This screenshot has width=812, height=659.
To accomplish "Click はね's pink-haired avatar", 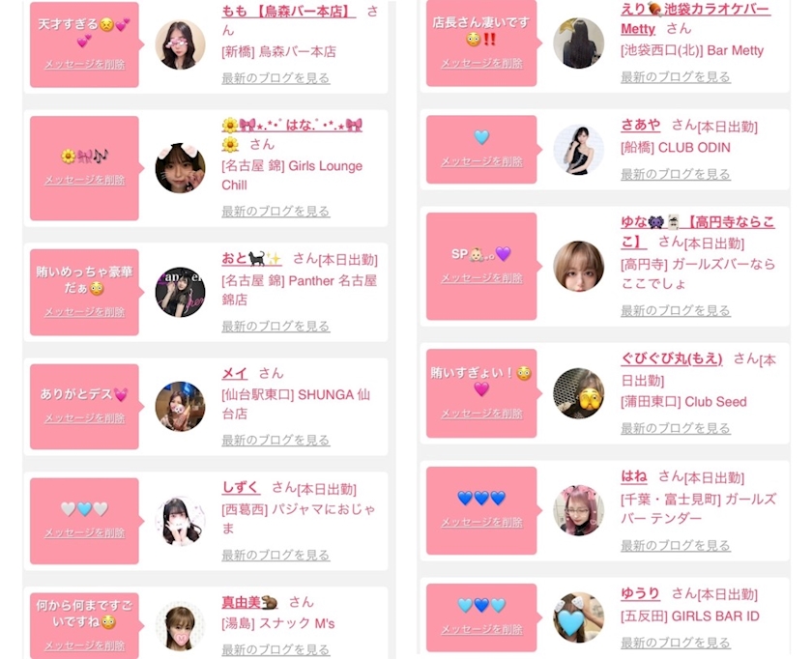I will click(578, 510).
